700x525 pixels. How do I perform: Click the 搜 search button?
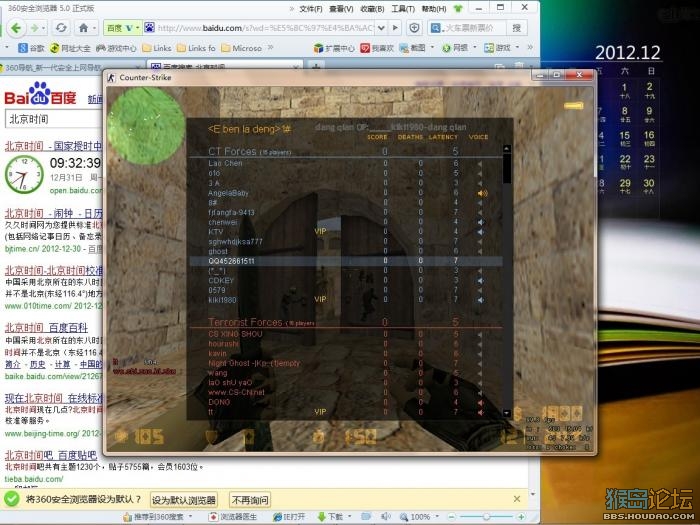click(x=517, y=28)
